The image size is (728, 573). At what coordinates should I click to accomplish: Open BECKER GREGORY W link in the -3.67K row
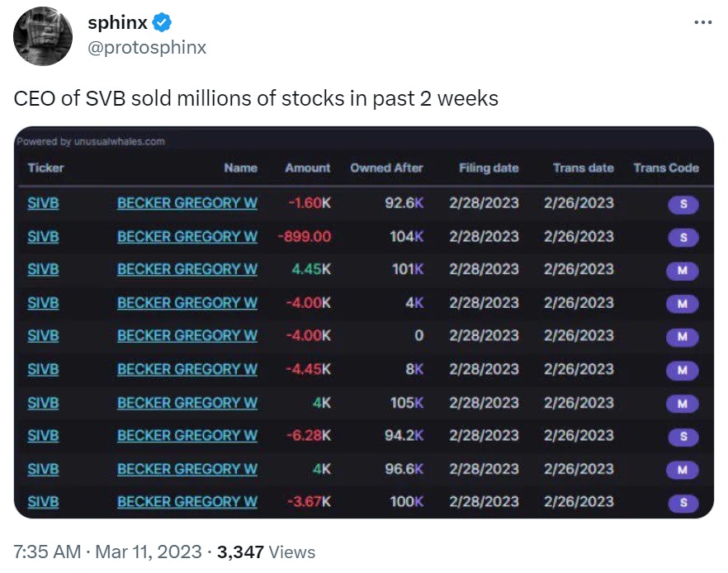[x=187, y=501]
